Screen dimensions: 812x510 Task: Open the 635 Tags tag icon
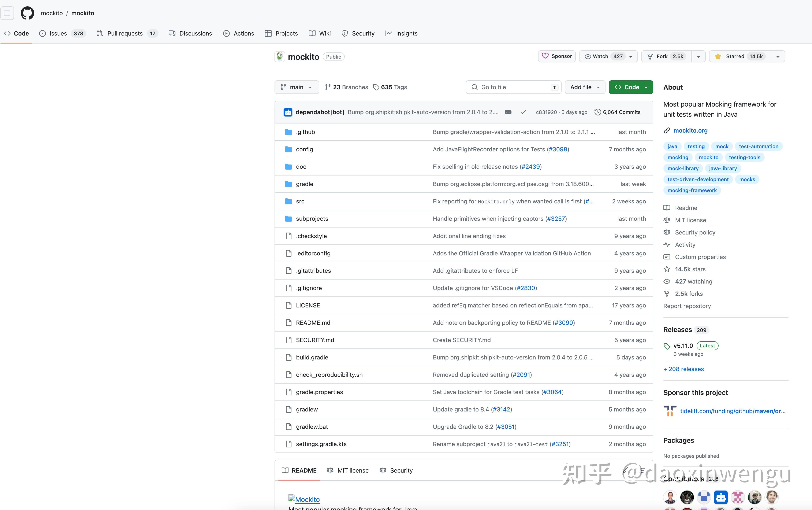[376, 87]
